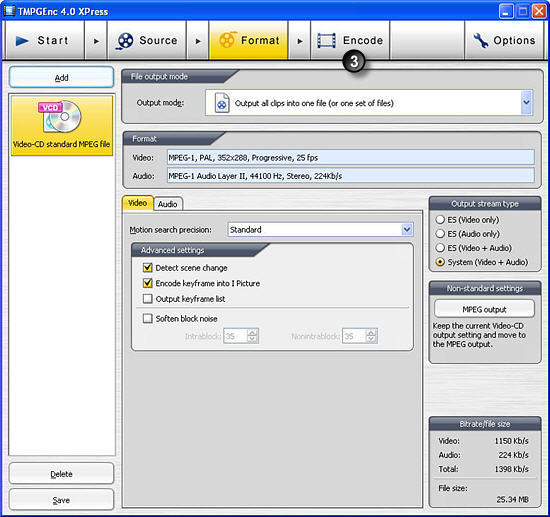
Task: Click the orange Format reel icon
Action: (227, 40)
